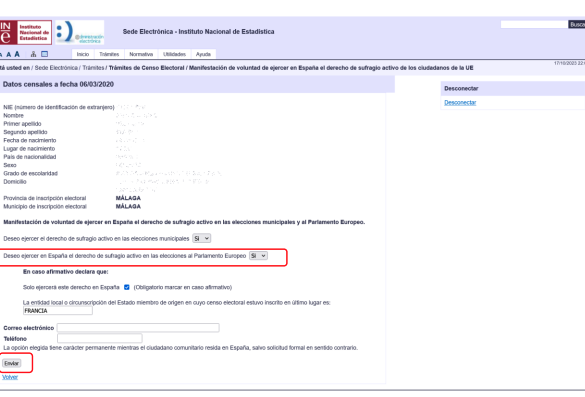Open Parlamento Europeo Sí dropdown
Viewport: 585px width, 397px height.
[x=258, y=256]
